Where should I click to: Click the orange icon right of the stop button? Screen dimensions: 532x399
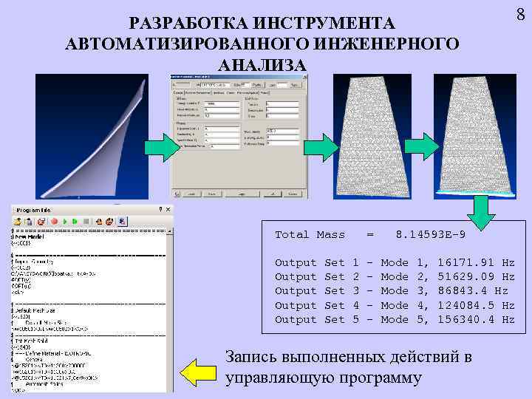click(x=99, y=222)
